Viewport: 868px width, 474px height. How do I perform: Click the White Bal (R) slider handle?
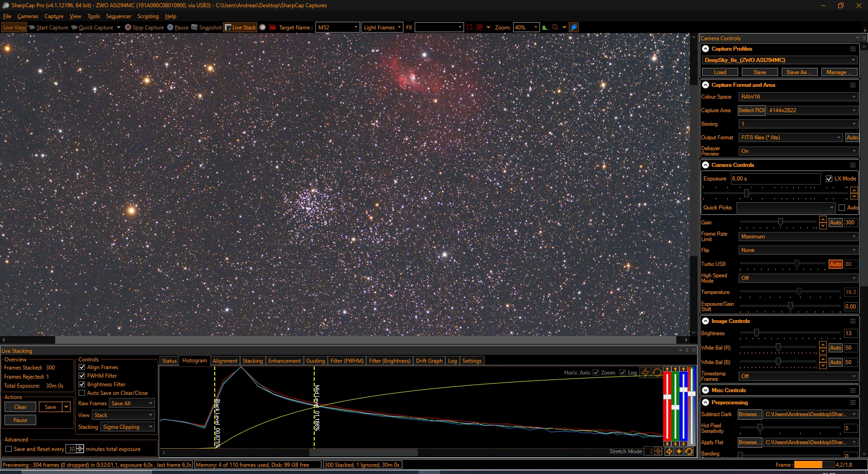click(x=778, y=347)
